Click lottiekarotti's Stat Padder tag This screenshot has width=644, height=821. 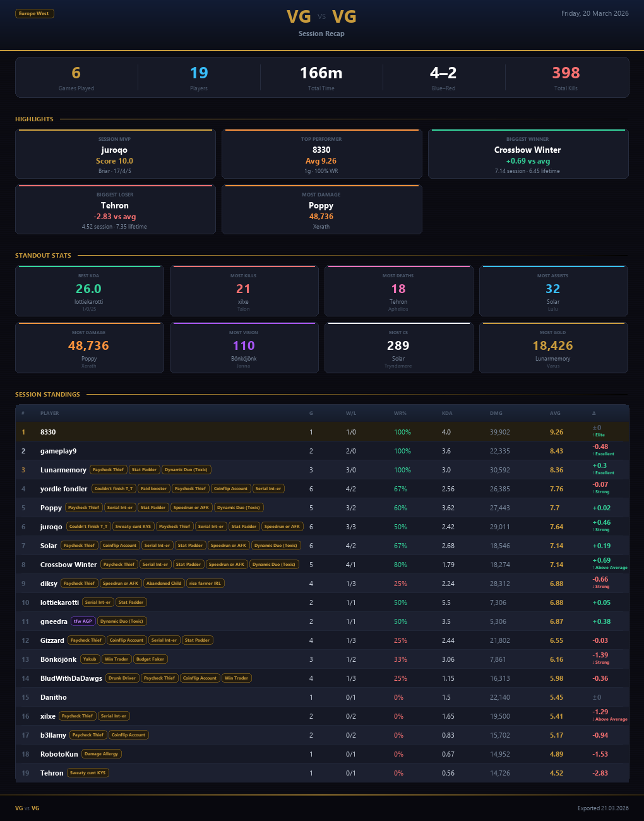(x=131, y=602)
